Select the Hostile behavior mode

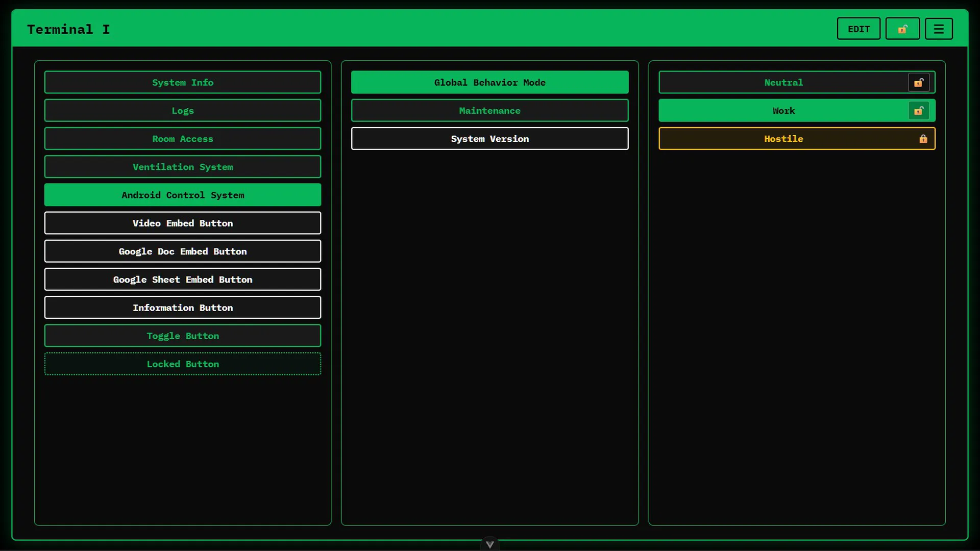[783, 139]
